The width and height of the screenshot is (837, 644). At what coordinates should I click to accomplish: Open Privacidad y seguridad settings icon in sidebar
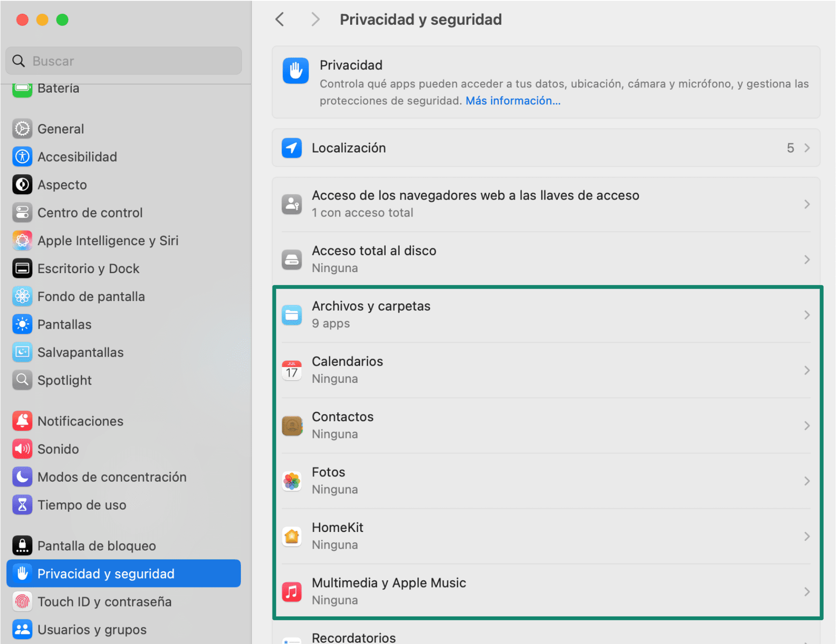(22, 573)
